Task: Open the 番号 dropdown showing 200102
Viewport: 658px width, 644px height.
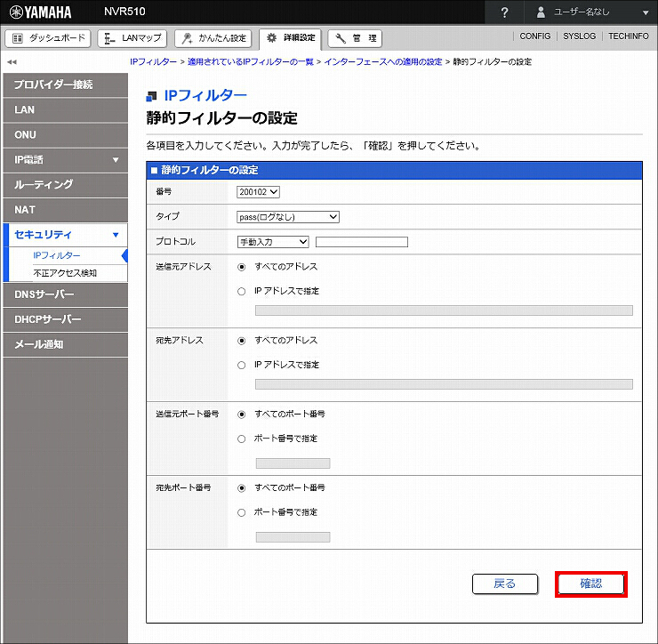Action: pos(258,192)
